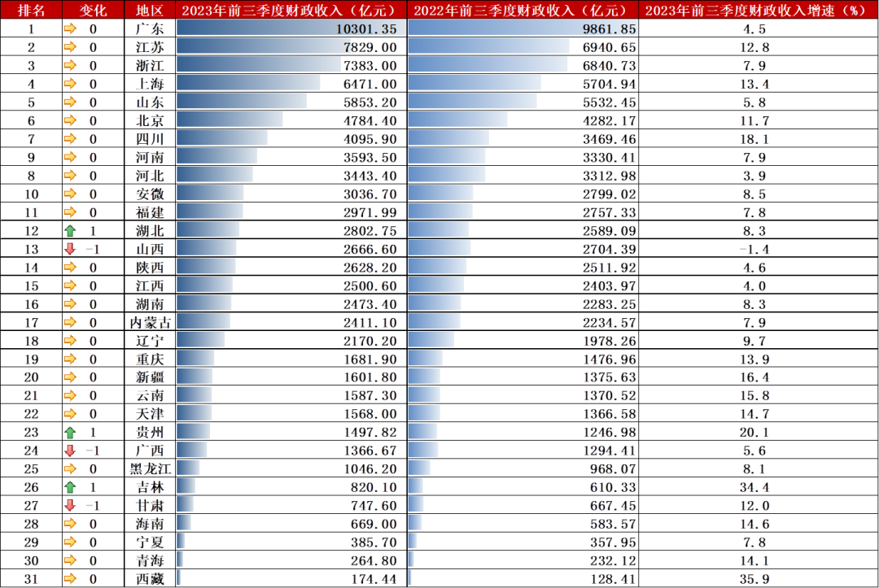Click the change value -1 in 广西 row
The height and width of the screenshot is (588, 879).
(93, 451)
